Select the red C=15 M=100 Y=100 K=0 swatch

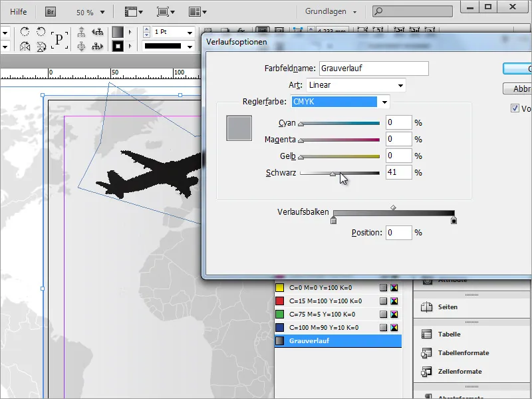[338, 301]
